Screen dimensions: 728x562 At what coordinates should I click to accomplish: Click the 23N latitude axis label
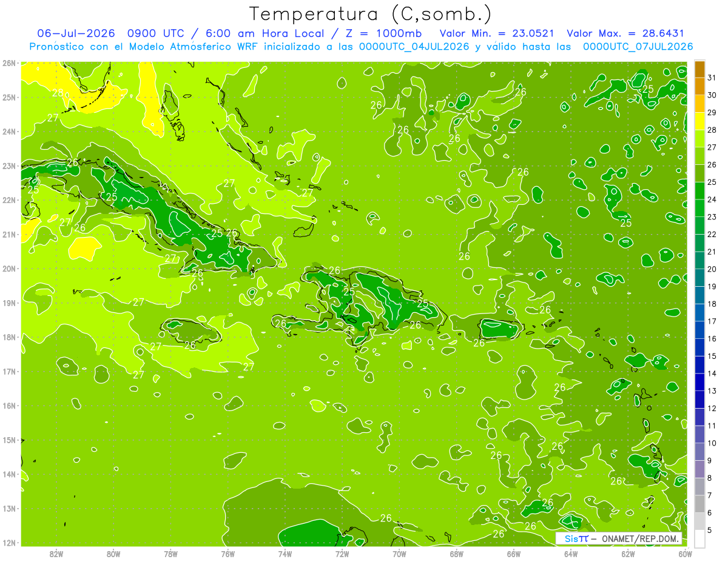(x=8, y=166)
